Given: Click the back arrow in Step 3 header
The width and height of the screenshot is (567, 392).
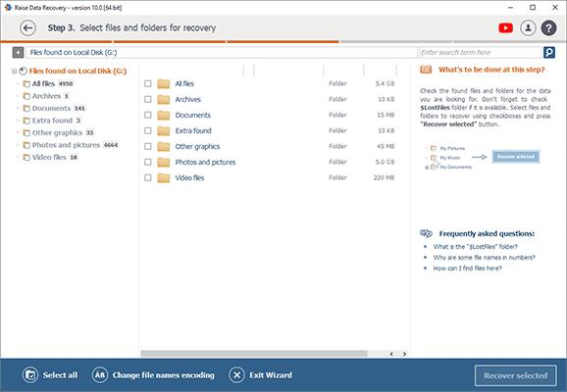Looking at the screenshot, I should point(27,27).
